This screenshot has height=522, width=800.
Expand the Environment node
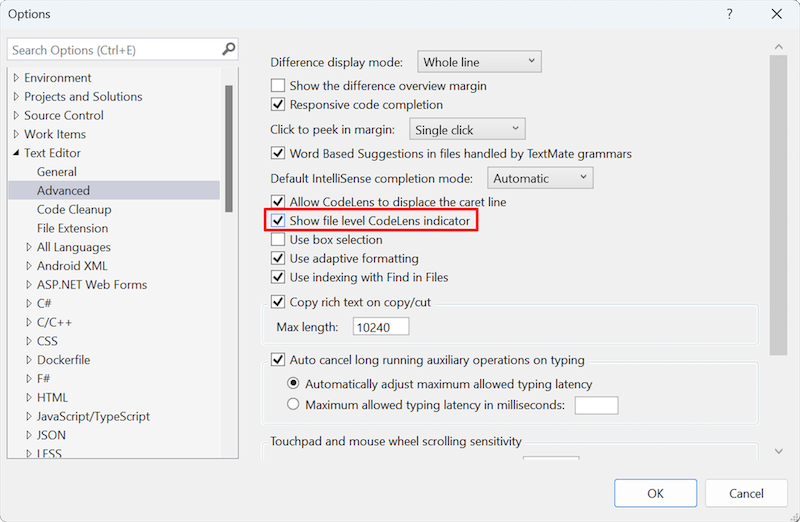[16, 78]
